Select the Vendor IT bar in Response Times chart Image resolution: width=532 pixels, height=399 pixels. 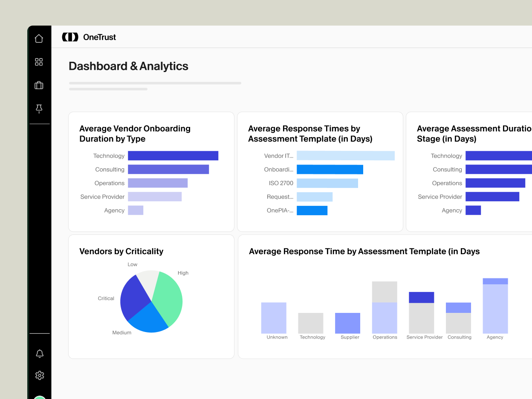[x=345, y=156]
